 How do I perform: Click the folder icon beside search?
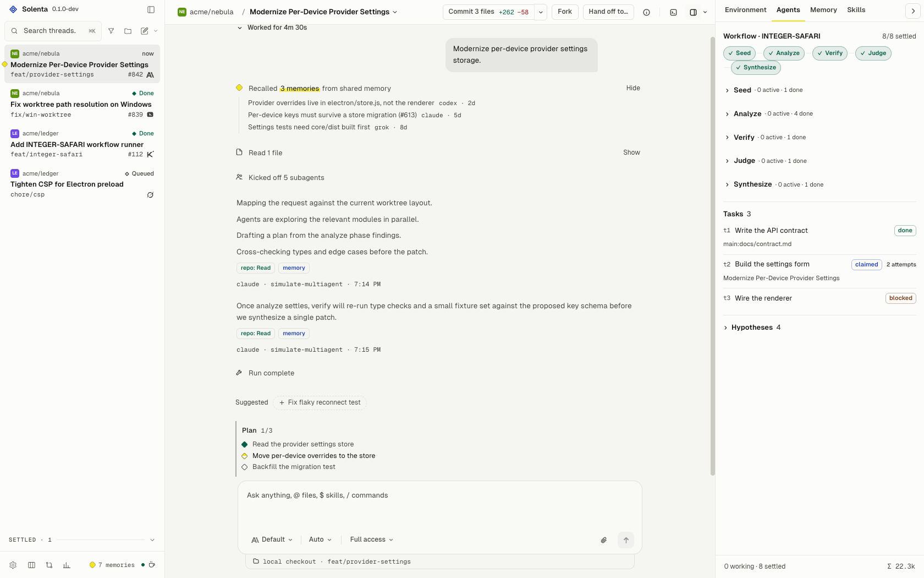(128, 31)
